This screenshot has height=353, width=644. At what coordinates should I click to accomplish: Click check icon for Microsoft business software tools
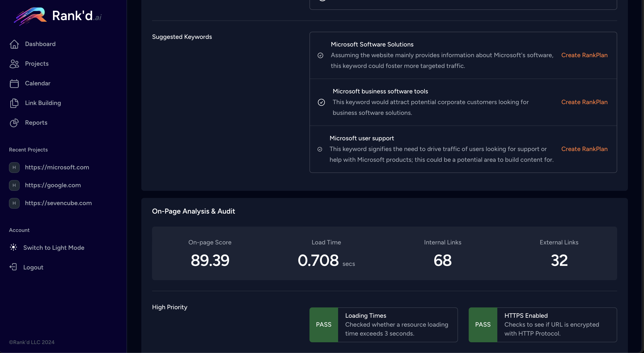click(x=321, y=102)
